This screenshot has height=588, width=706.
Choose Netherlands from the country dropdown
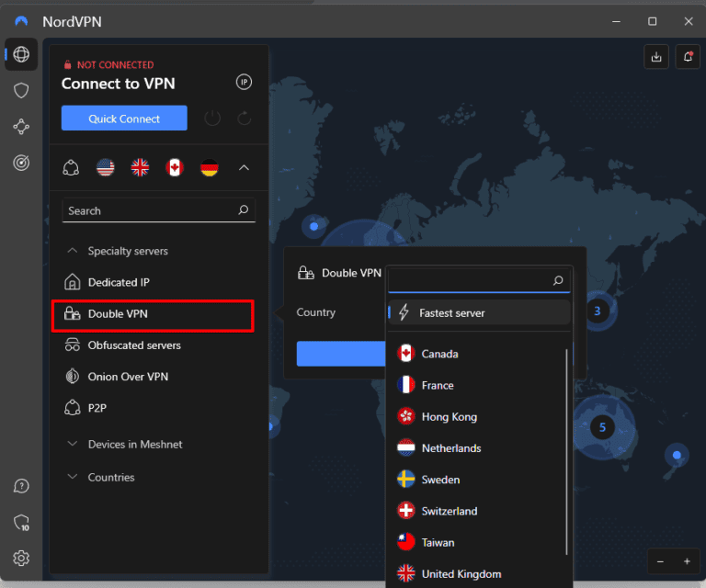point(450,448)
